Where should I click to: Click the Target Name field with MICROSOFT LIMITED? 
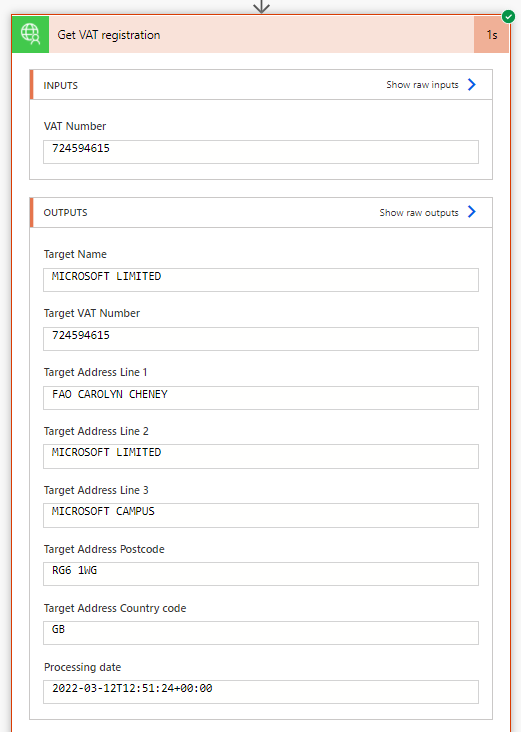[261, 280]
